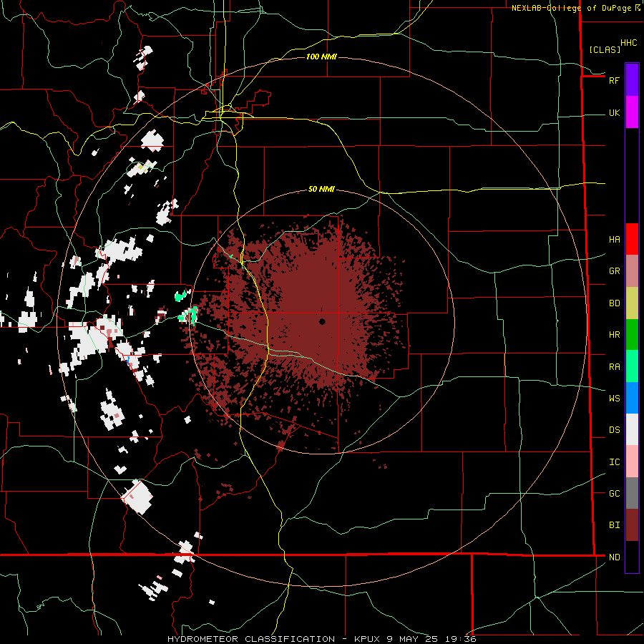Pick the WS wet snow blue swatch

coord(632,398)
